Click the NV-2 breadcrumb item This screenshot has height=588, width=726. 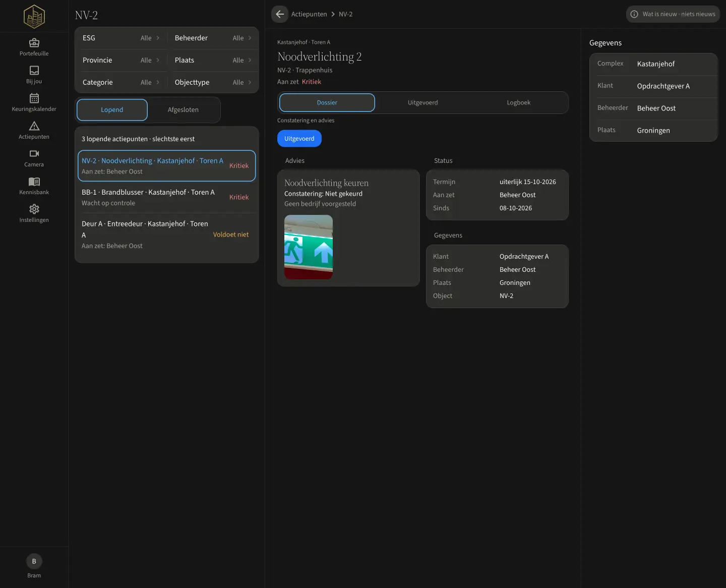(346, 14)
